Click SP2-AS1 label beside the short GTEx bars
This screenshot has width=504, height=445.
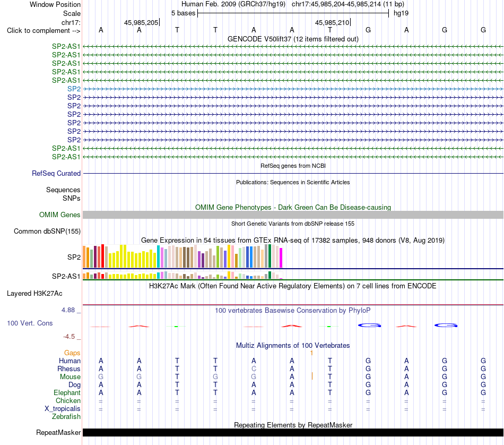(x=66, y=276)
